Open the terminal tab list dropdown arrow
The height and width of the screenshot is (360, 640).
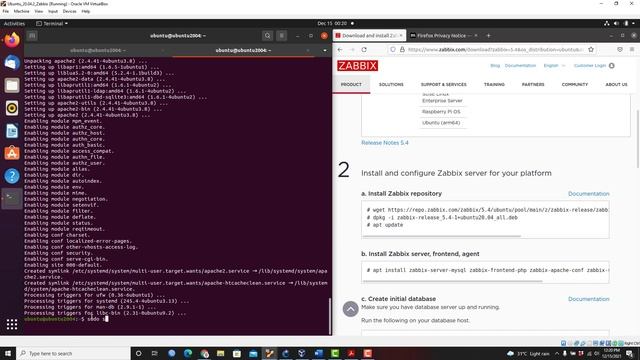[x=325, y=50]
